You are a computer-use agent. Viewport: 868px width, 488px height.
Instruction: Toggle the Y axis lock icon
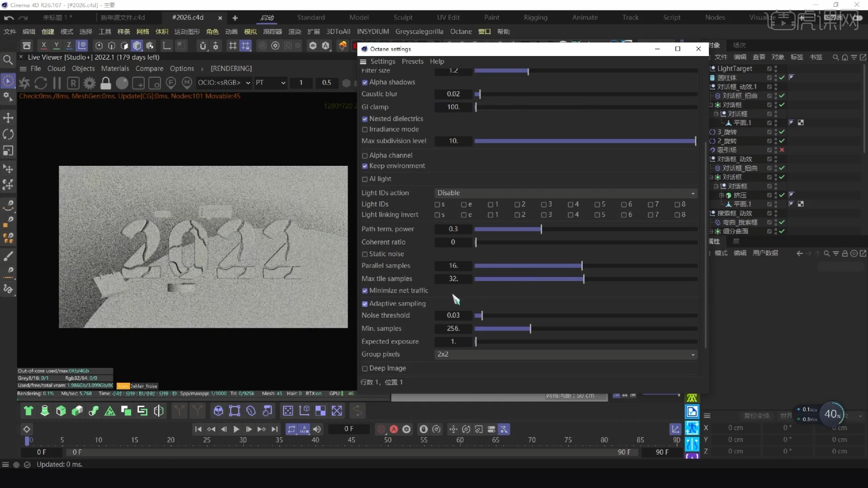click(x=56, y=45)
